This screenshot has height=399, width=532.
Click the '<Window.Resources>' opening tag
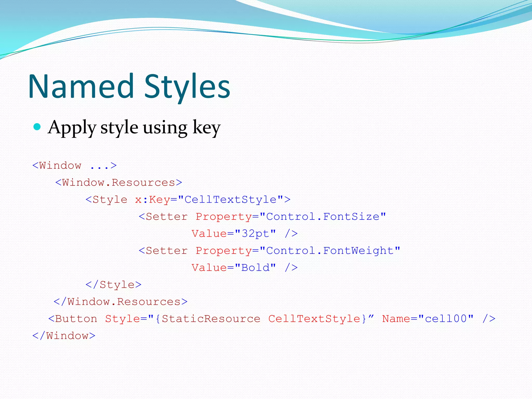119,183
